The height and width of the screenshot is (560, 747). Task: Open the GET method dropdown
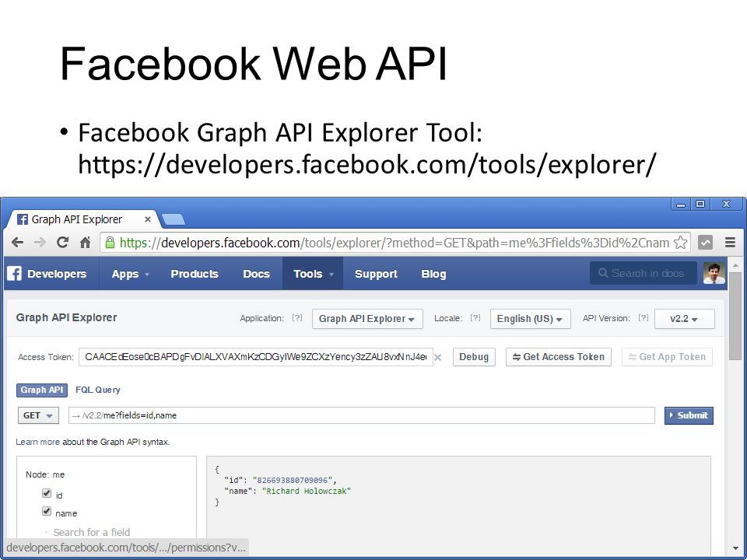point(38,415)
